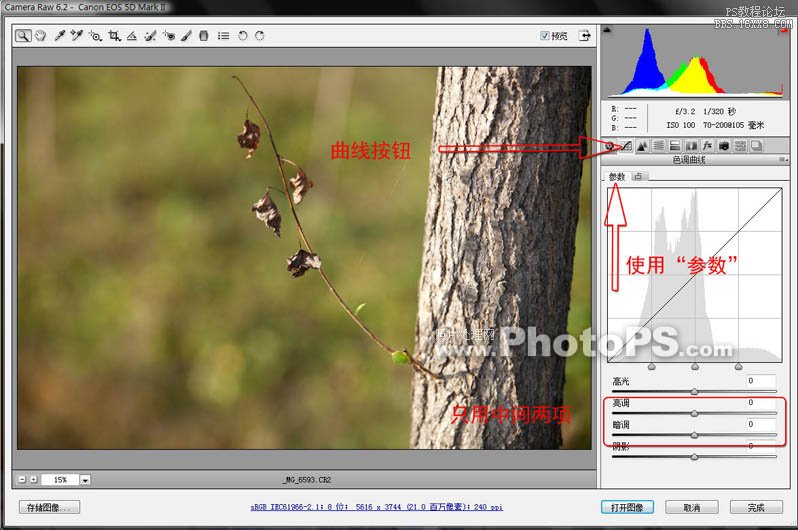Switch to the 参数 parametric curve tab

[617, 176]
